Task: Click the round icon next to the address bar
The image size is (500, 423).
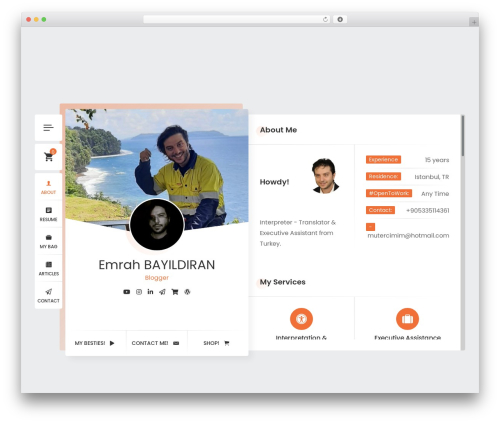Action: coord(340,19)
